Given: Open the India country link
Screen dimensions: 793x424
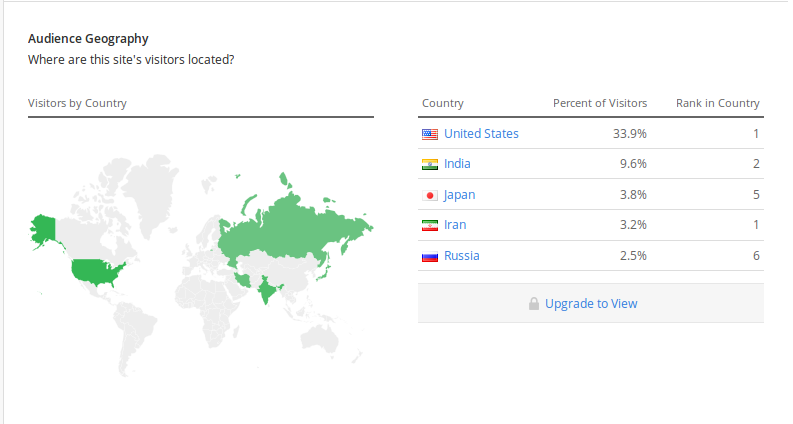Looking at the screenshot, I should (457, 163).
